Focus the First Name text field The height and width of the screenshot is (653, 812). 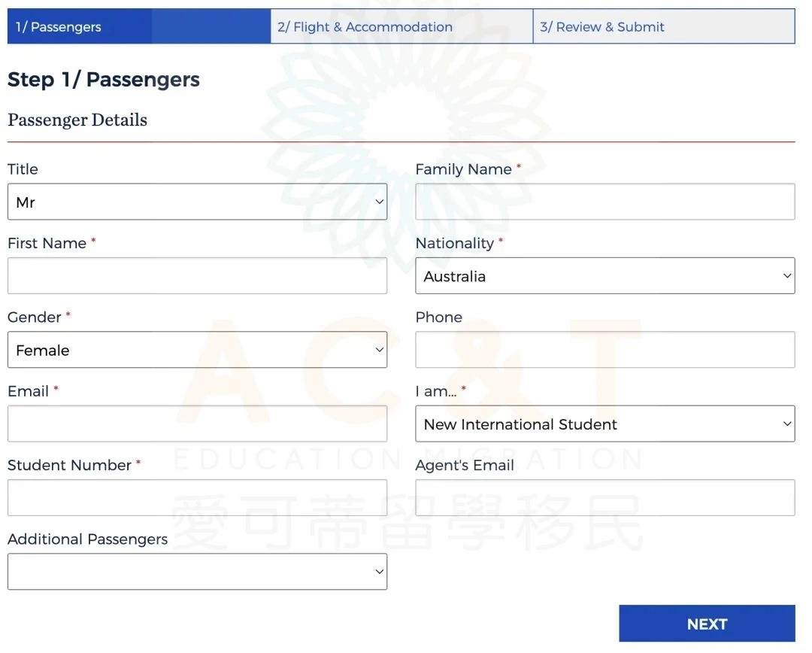click(197, 275)
